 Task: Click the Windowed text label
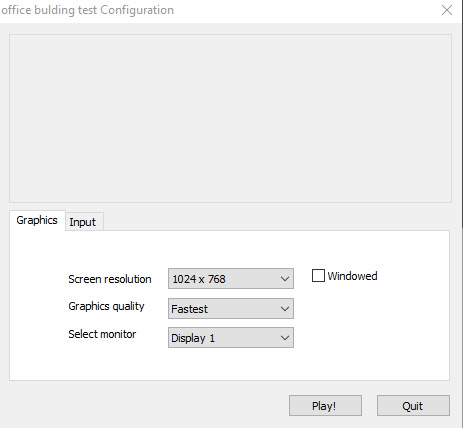click(x=352, y=276)
